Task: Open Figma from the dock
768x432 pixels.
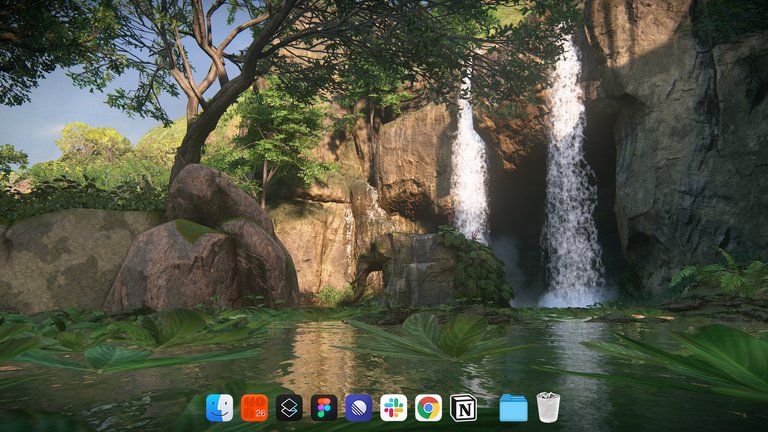Action: click(324, 408)
